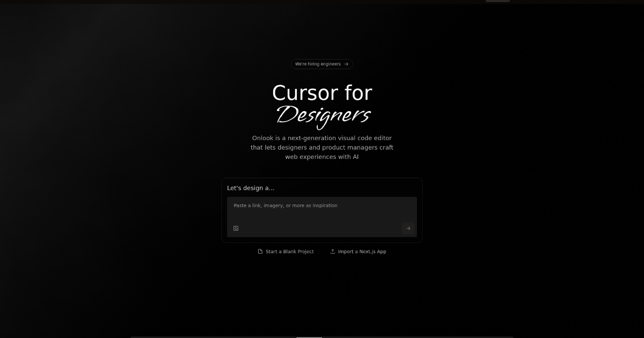Click inside the prompt card area
This screenshot has width=644, height=338.
point(322,210)
